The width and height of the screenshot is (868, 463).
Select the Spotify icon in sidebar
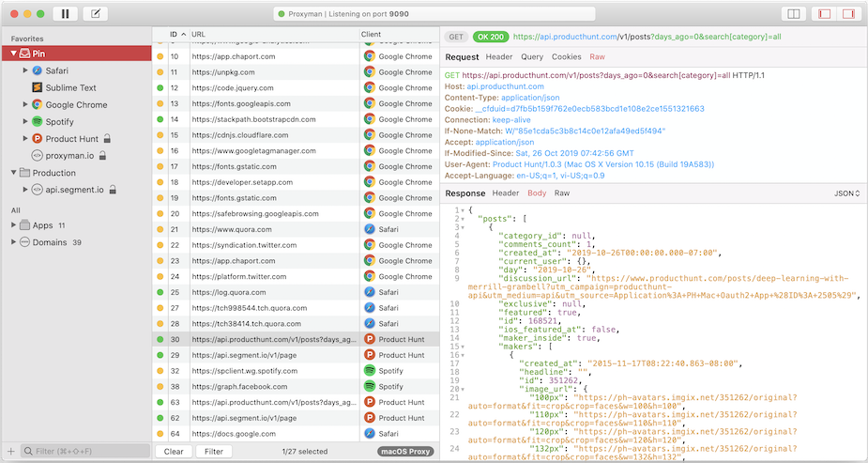(38, 121)
